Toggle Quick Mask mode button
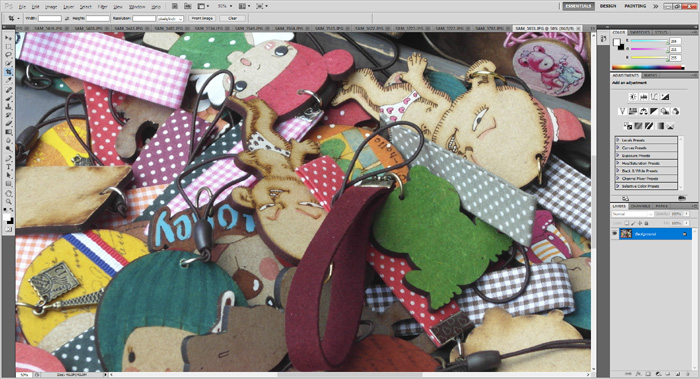700x379 pixels. tap(8, 229)
